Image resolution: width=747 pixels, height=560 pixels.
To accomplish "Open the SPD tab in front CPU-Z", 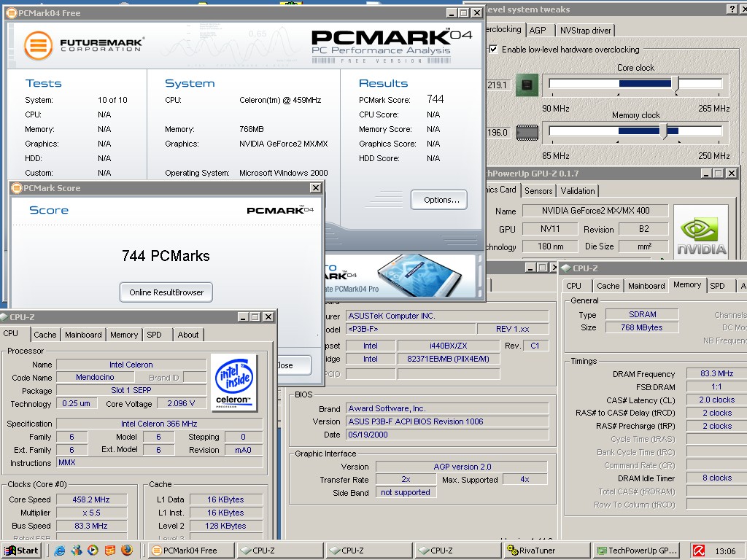I will (x=155, y=335).
